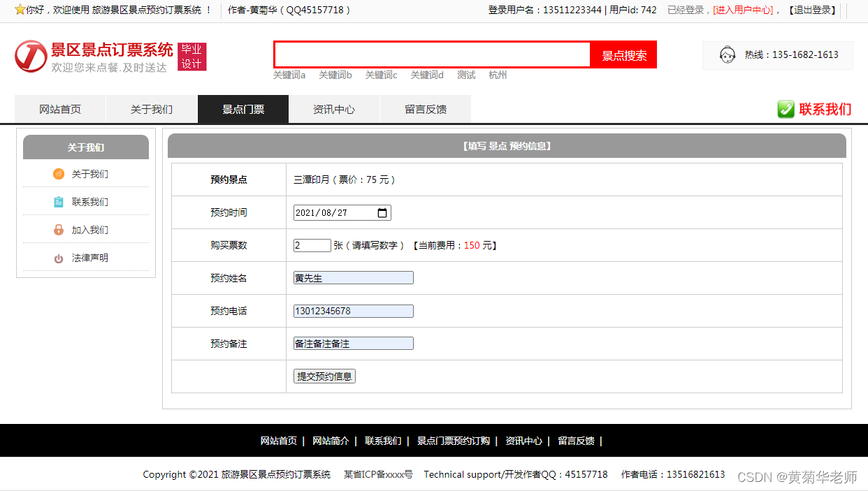Click the copyright text in footer
The width and height of the screenshot is (868, 491).
(x=237, y=474)
